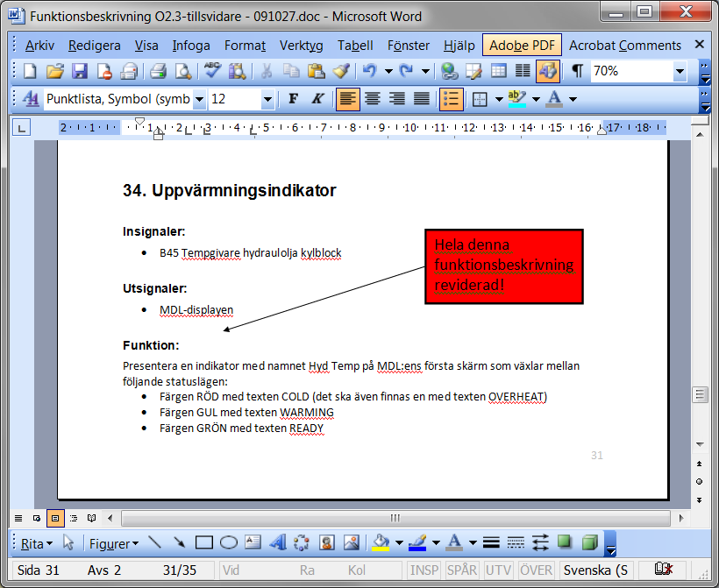Insert a hyperlink
The height and width of the screenshot is (588, 719).
(x=449, y=72)
